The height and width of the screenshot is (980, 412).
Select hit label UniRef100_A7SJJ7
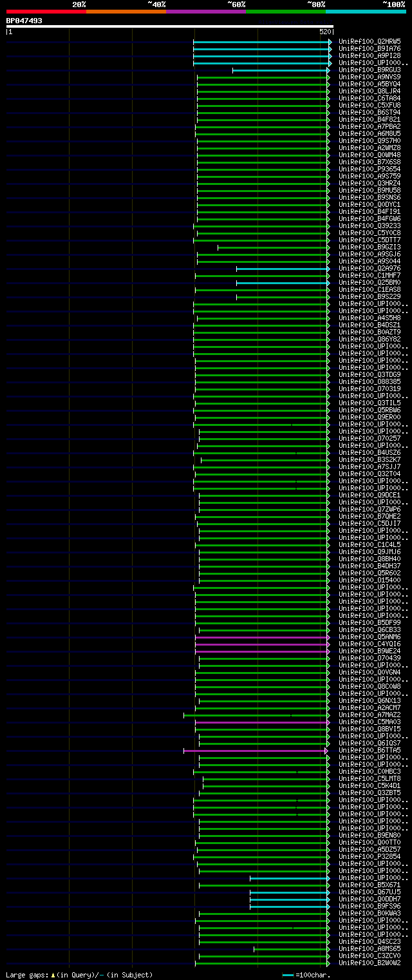coord(370,466)
